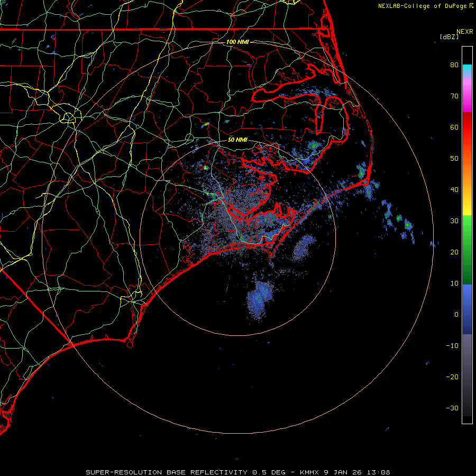Click the green section of the color bar
476x476 pixels.
tap(467, 250)
